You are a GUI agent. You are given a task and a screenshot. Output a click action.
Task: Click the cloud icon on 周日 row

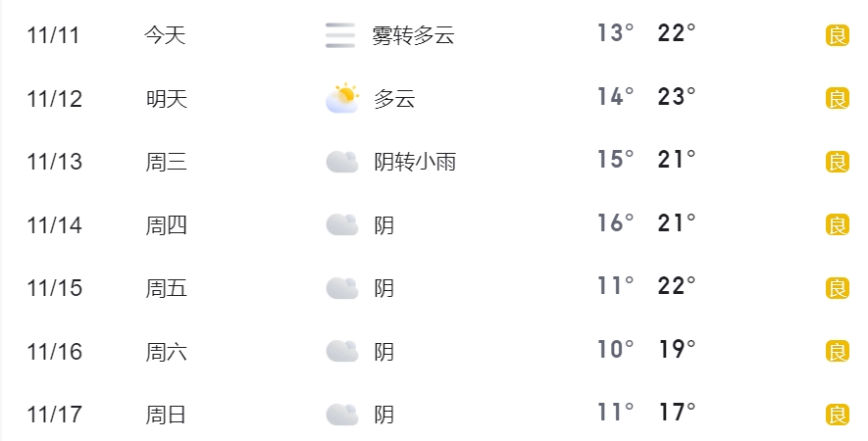[x=342, y=415]
